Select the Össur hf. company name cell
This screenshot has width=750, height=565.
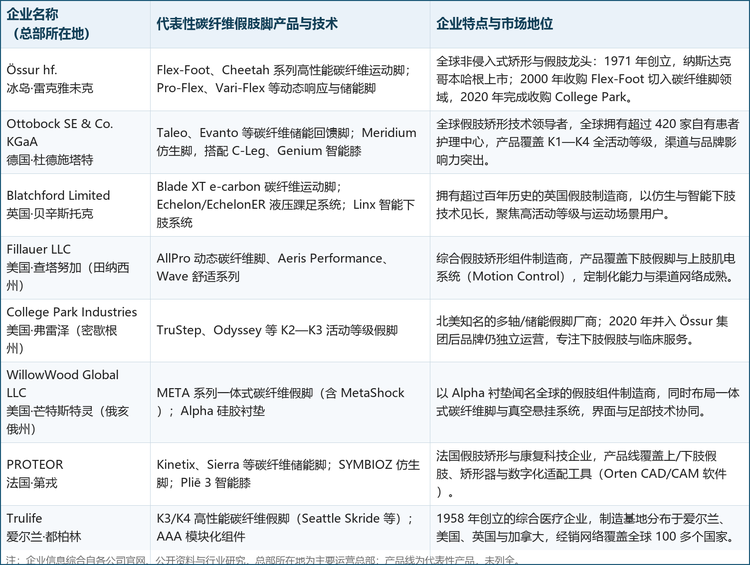(76, 79)
